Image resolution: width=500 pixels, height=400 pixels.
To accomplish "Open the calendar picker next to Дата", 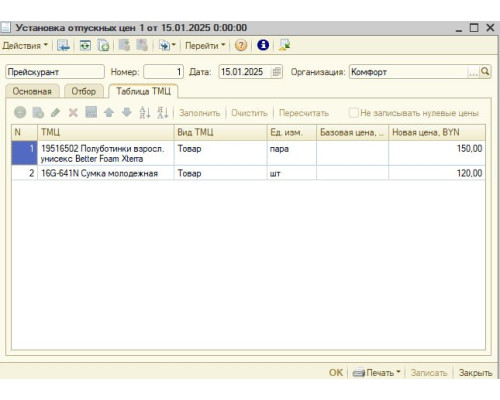I will coord(276,72).
